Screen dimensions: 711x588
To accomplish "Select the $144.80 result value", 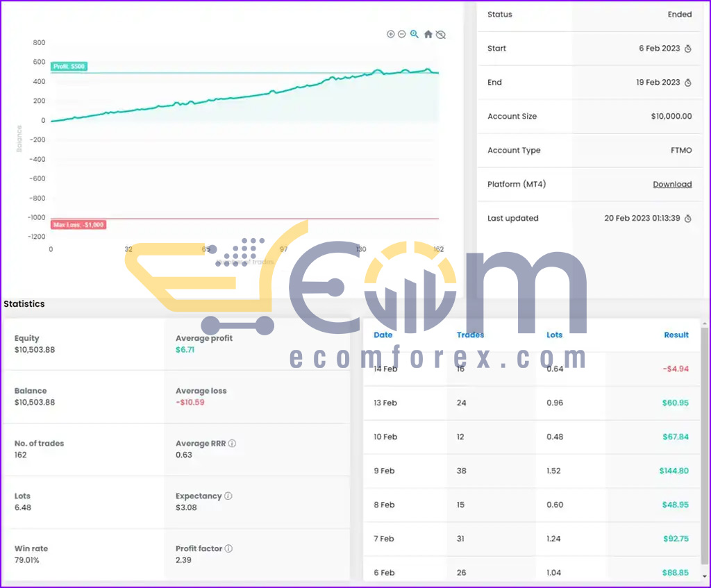I will [674, 471].
